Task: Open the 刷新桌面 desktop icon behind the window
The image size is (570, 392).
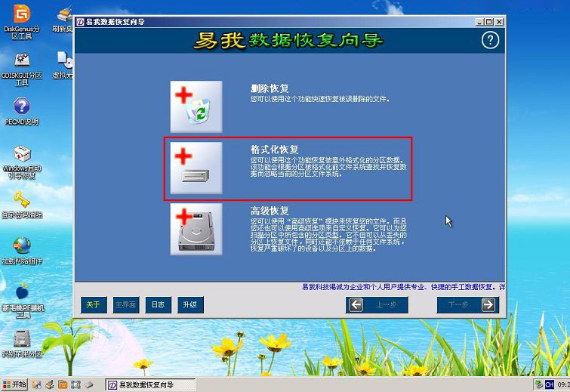Action: (63, 20)
